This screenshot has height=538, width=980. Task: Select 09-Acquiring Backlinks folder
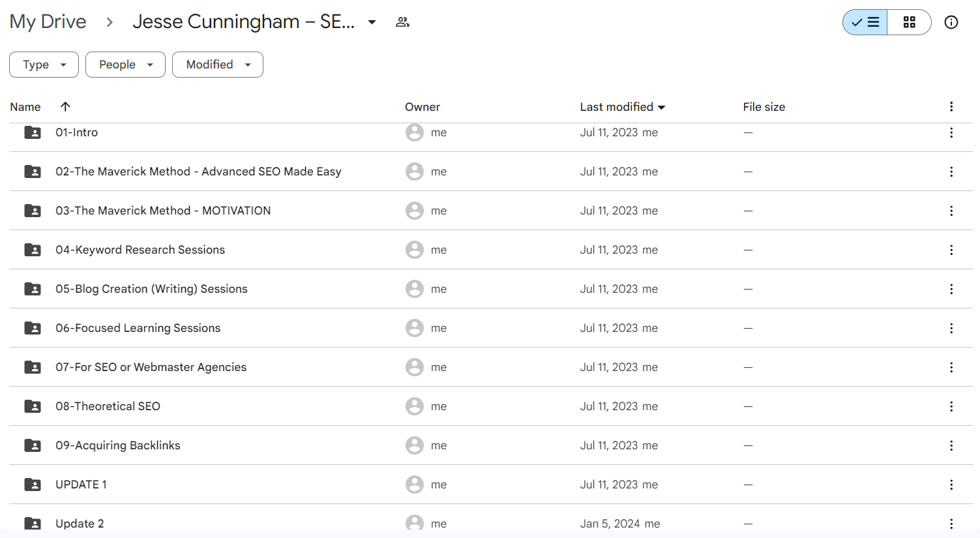(118, 445)
